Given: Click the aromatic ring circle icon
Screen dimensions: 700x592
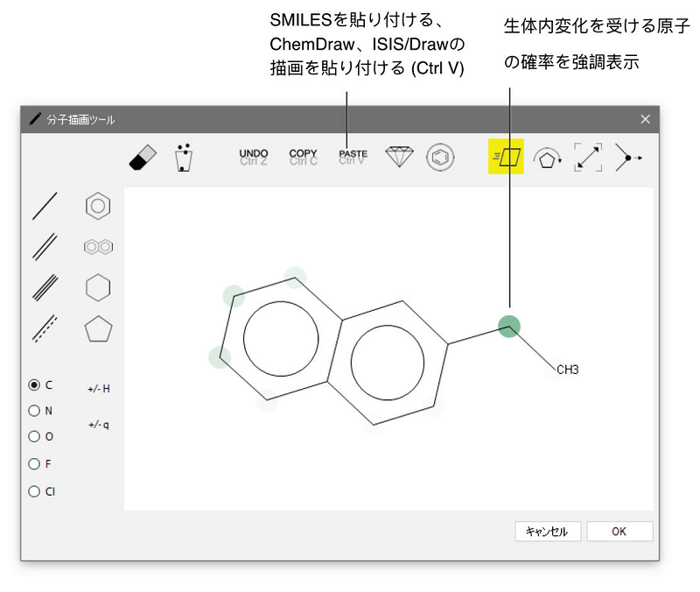Looking at the screenshot, I should (440, 158).
